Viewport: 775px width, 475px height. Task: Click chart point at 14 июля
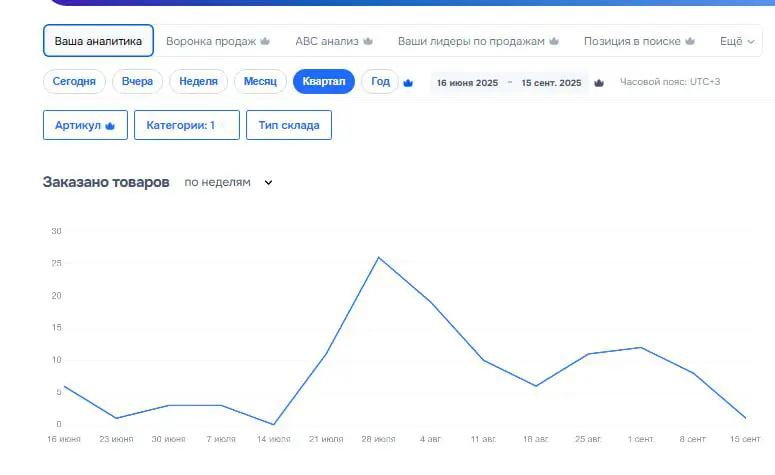[x=273, y=424]
